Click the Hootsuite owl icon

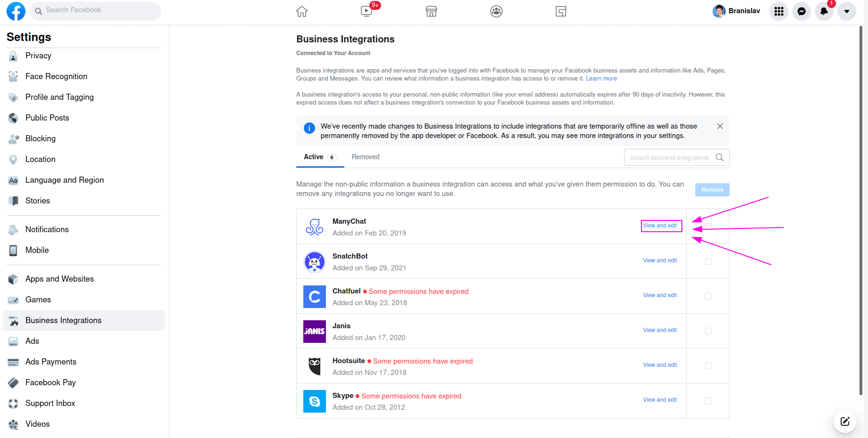coord(315,366)
